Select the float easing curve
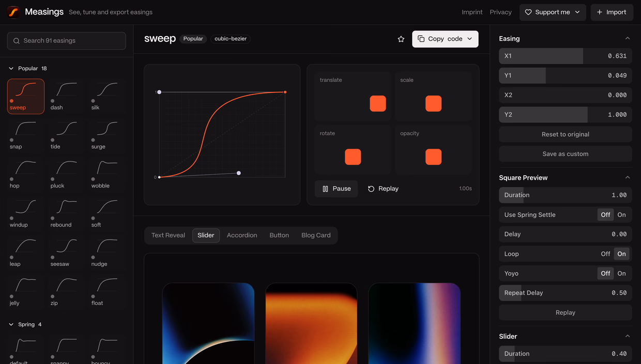641x364 pixels. coord(108,292)
